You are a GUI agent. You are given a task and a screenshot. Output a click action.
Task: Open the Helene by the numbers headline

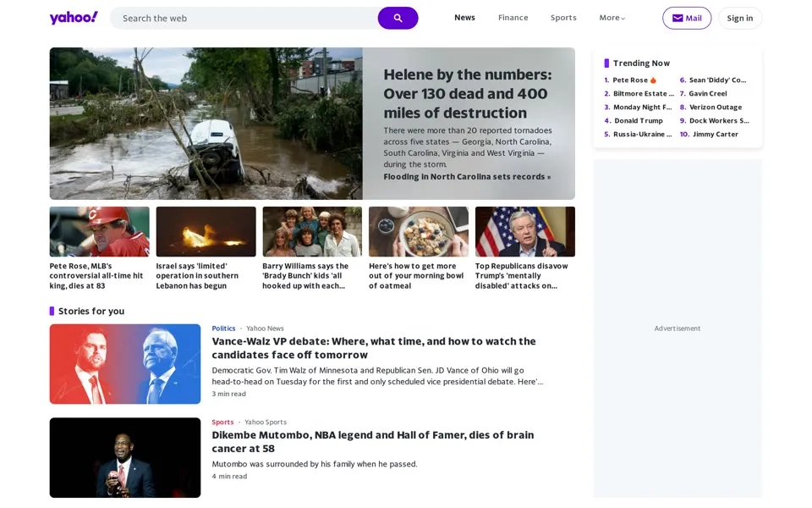tap(468, 94)
